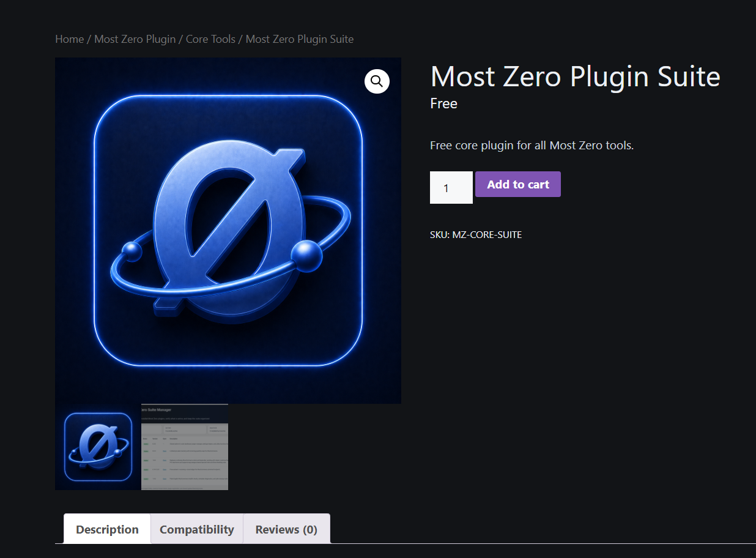This screenshot has height=558, width=756.
Task: Click the Free price label
Action: click(x=444, y=104)
